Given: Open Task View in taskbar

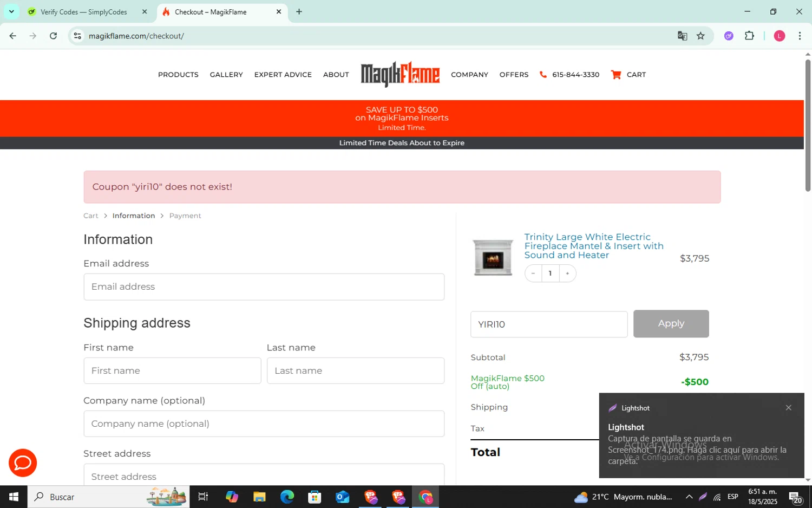Looking at the screenshot, I should 204,497.
